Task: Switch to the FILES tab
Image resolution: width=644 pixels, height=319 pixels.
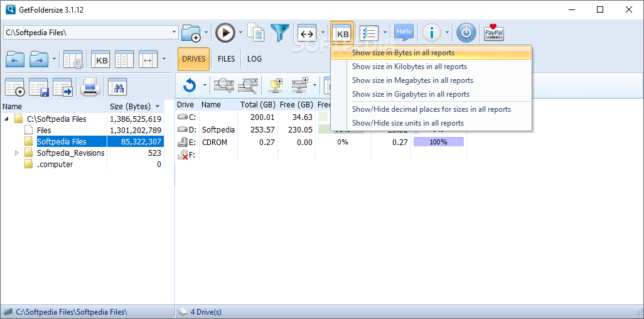Action: 227,59
